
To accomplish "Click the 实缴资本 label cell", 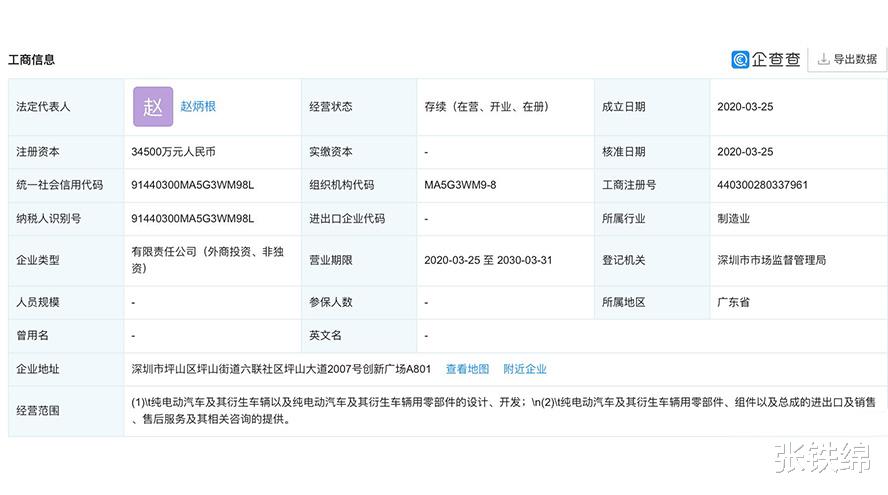I will [x=359, y=152].
